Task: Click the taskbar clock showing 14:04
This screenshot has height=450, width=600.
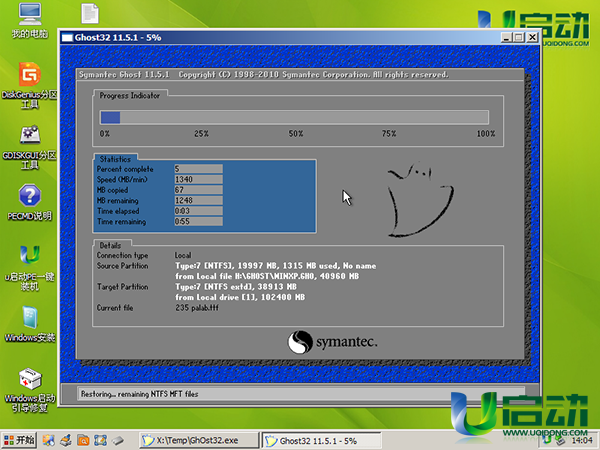Action: (583, 440)
